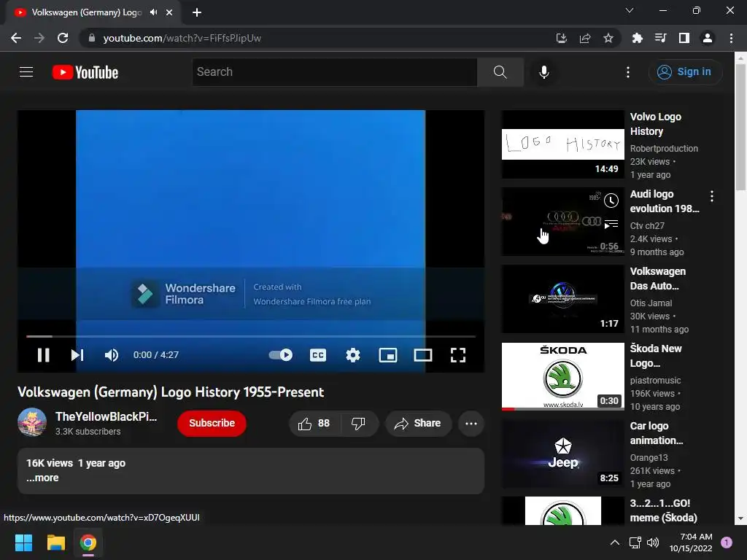Subscribe to TheYellowBlackPi channel
Image resolution: width=747 pixels, height=560 pixels.
point(212,424)
